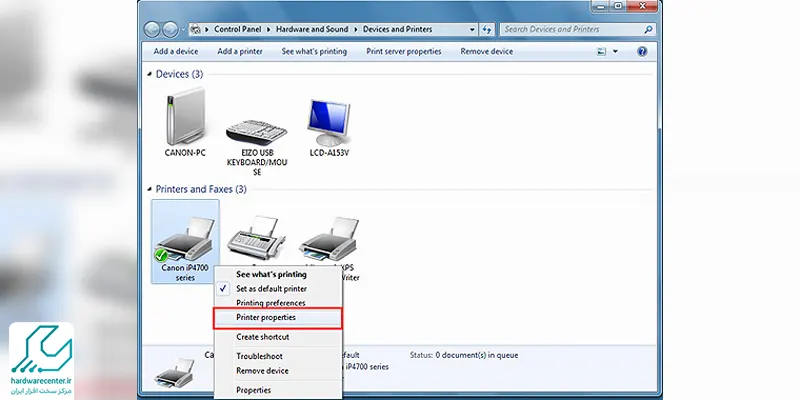
Task: Click the Hardware and Sound breadcrumb
Action: [312, 30]
